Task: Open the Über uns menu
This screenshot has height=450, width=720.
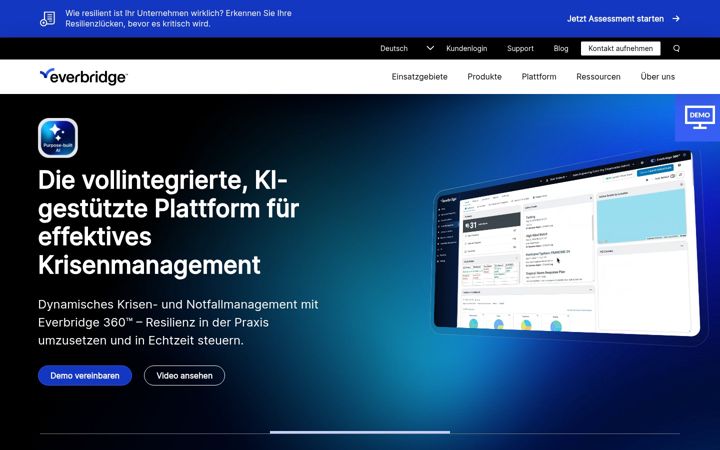Action: (x=658, y=77)
